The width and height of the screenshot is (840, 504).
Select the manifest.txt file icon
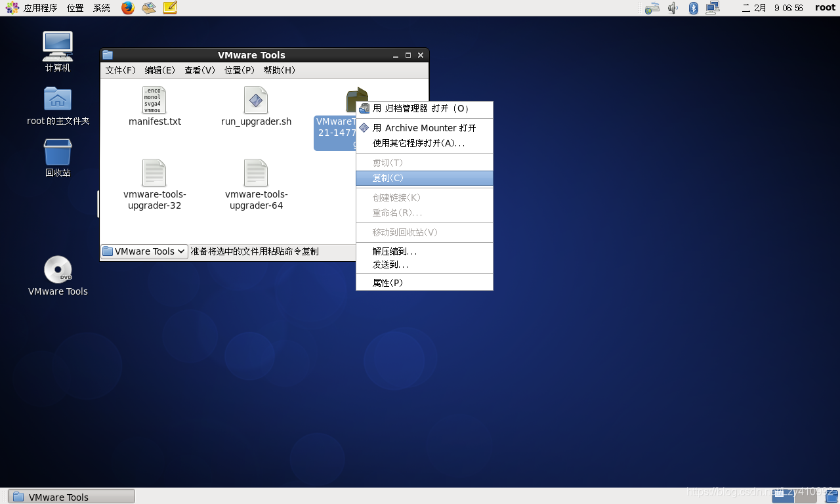pyautogui.click(x=154, y=100)
